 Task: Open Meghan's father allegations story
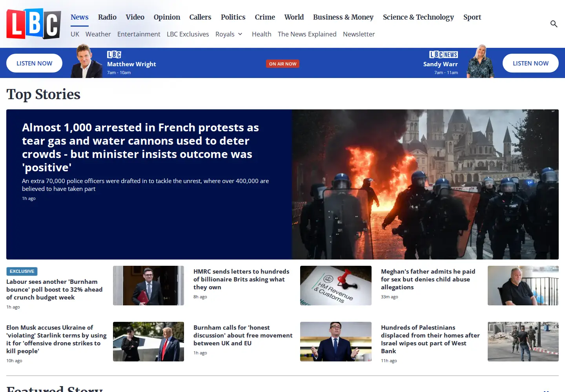(428, 279)
